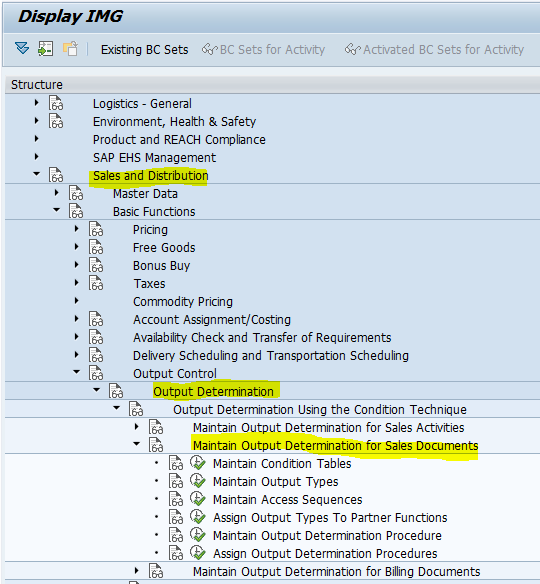
Task: Select Sales and Distribution tree row
Action: [150, 175]
